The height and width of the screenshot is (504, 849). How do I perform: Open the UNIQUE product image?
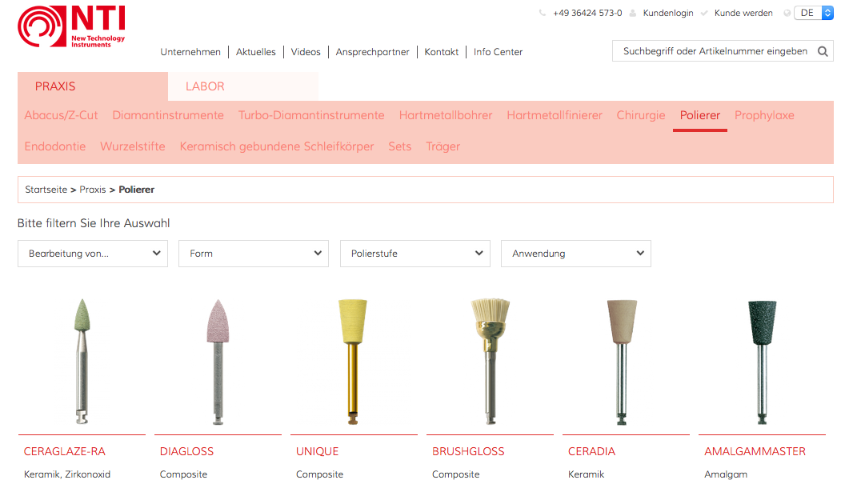(x=353, y=361)
